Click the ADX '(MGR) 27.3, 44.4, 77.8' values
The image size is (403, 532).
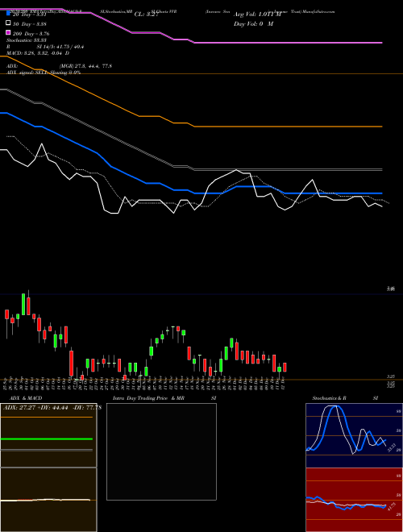85,66
